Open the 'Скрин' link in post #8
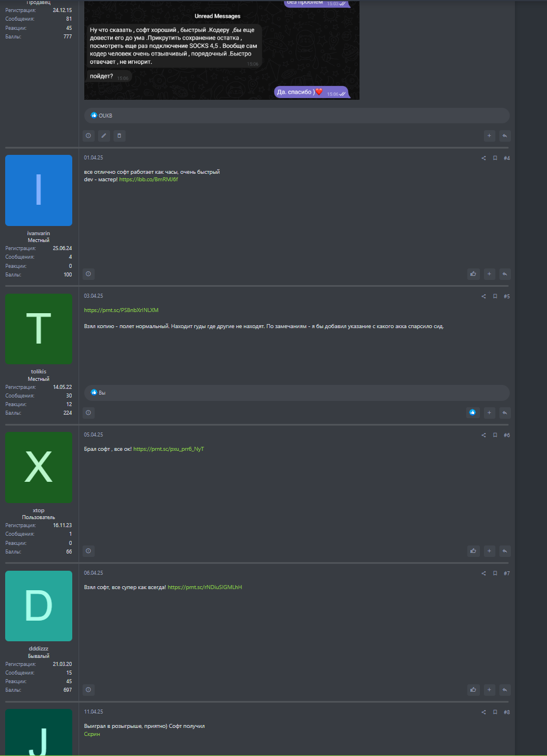The image size is (547, 756). [92, 734]
